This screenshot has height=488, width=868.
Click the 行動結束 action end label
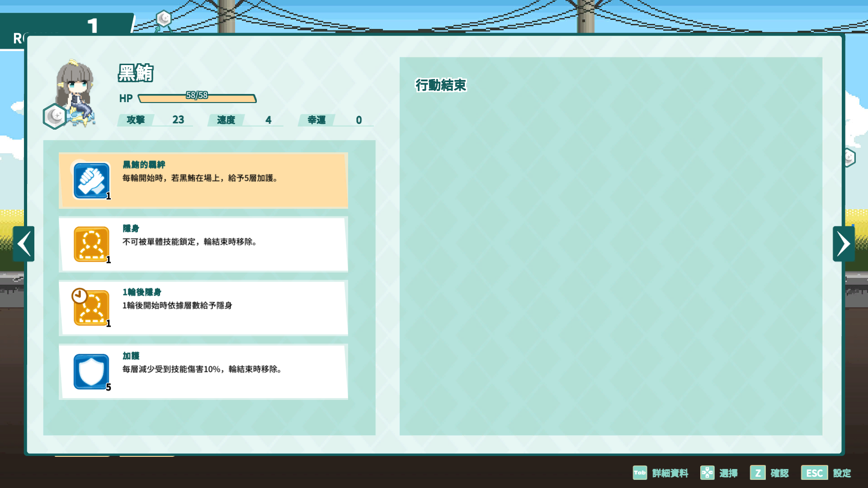click(x=441, y=85)
